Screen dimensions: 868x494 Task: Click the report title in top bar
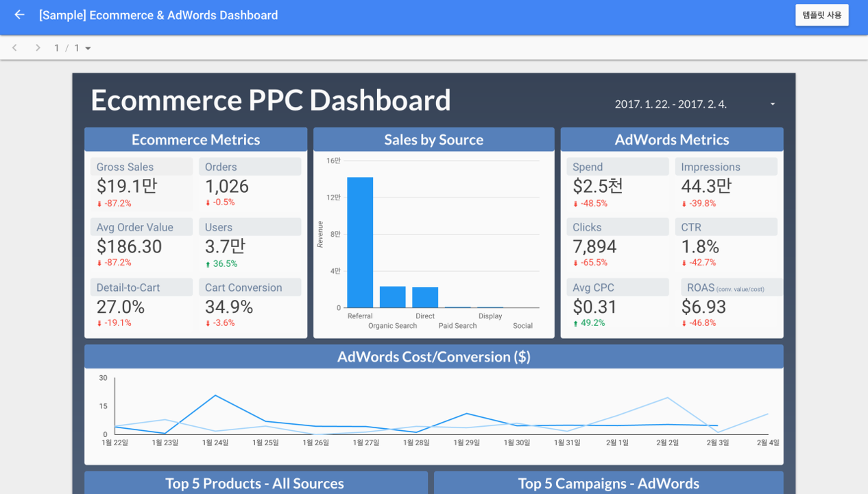pyautogui.click(x=158, y=15)
